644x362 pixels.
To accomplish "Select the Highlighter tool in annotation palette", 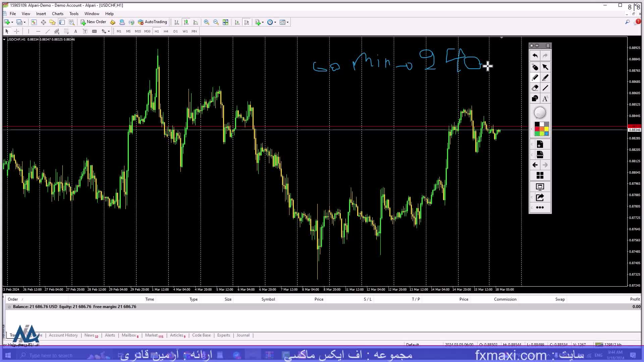I will tap(545, 78).
